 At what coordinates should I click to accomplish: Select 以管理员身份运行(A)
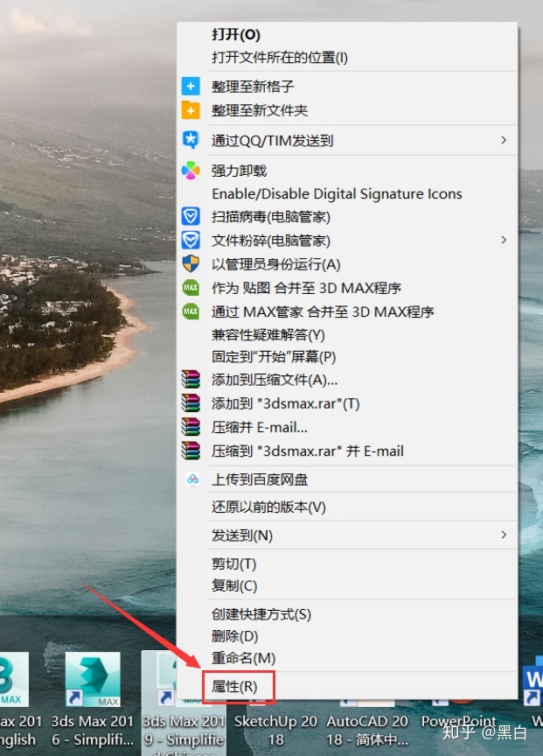tap(275, 264)
